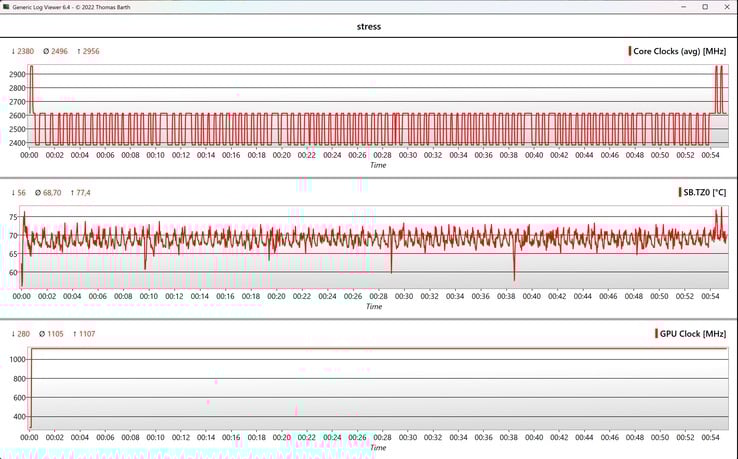Select the average temperature value 68,70
The image size is (738, 459).
point(52,193)
